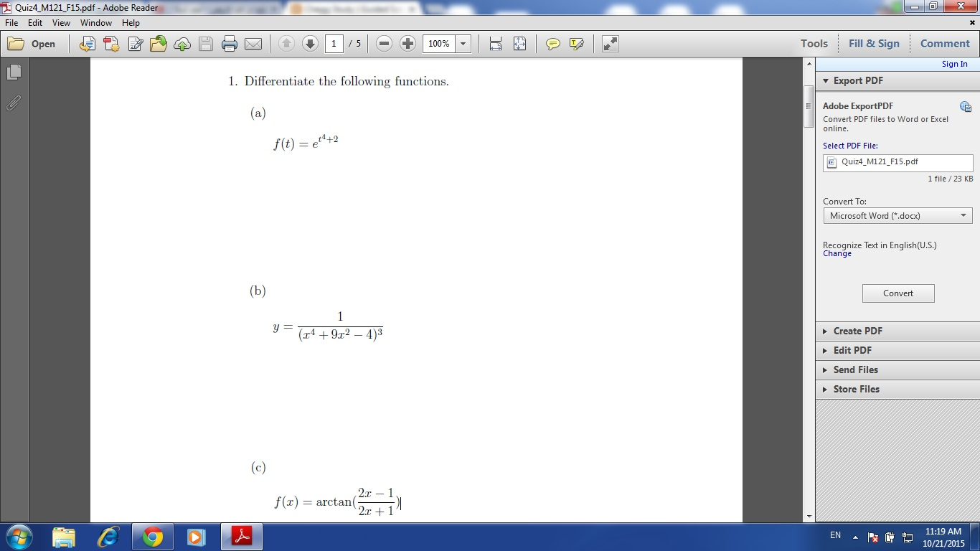The image size is (980, 551).
Task: Click the Sign In link
Action: pos(954,64)
